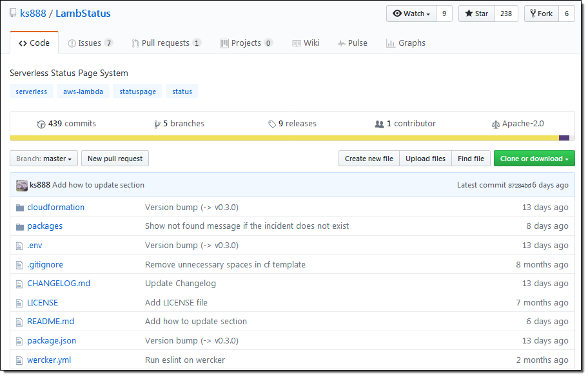588x377 pixels.
Task: Click the Pulse heartbeat icon
Action: [x=341, y=43]
